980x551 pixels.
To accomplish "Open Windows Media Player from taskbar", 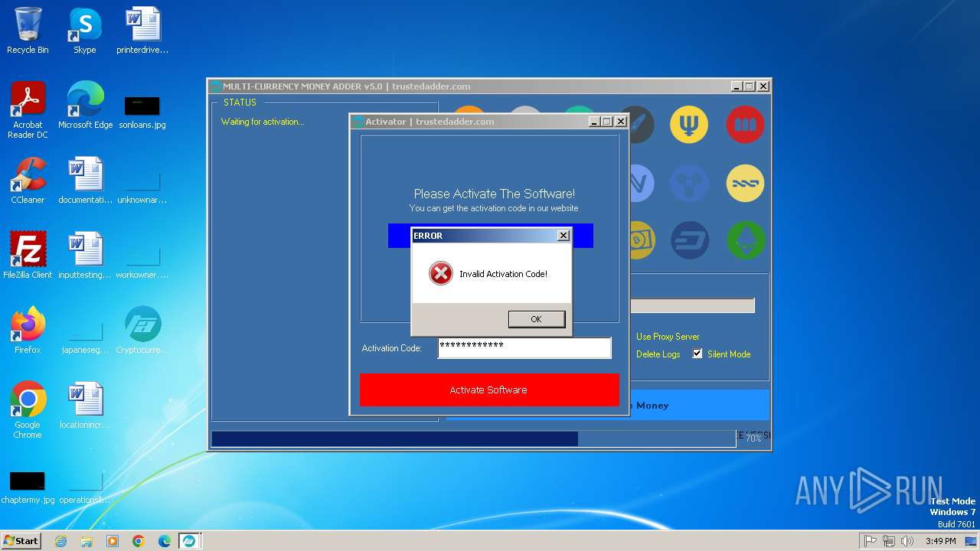I will 113,541.
